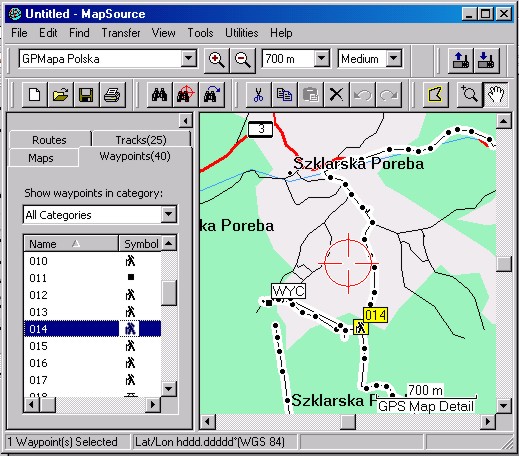
Task: Click the map scroll-down arrow
Action: 503,406
